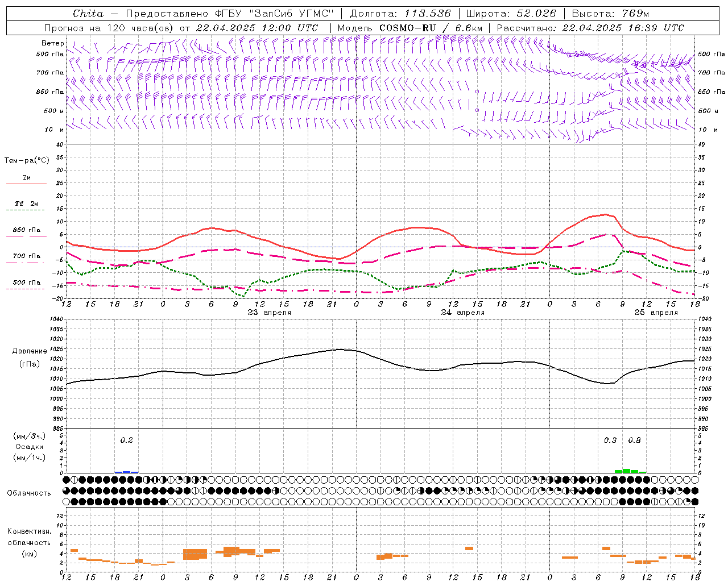The width and height of the screenshot is (728, 582).
Task: Click the 2м temperature legend entry
Action: [27, 177]
